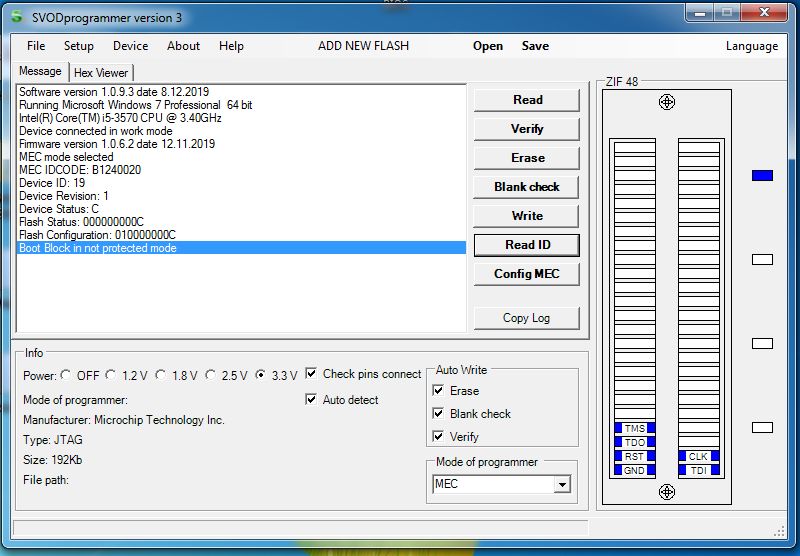The width and height of the screenshot is (800, 556).
Task: Click the window resize grip at bottom right
Action: tap(779, 531)
